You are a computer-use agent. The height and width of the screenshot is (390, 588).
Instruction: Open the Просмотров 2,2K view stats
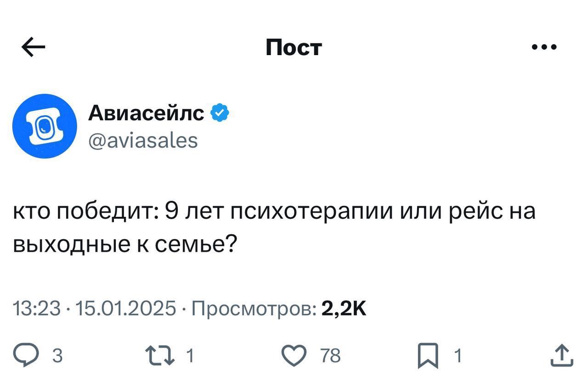point(279,309)
